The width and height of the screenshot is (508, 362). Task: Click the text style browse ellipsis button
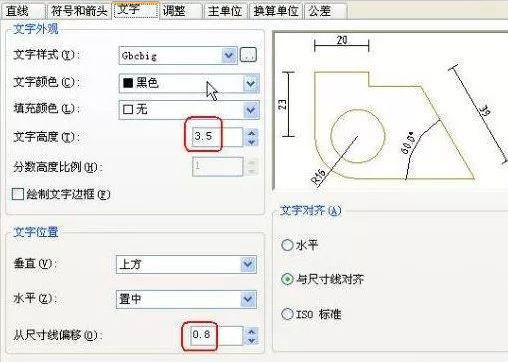[x=248, y=55]
